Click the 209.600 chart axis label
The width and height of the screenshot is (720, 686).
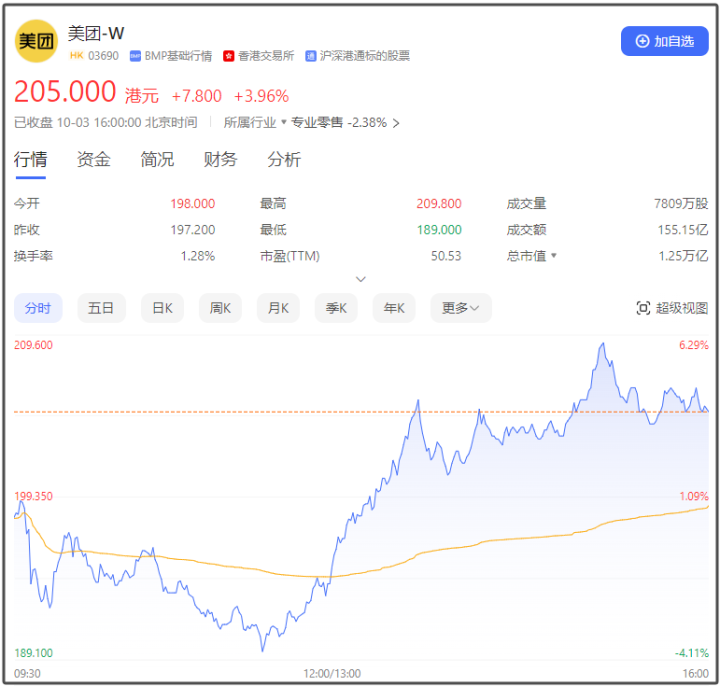click(x=34, y=345)
